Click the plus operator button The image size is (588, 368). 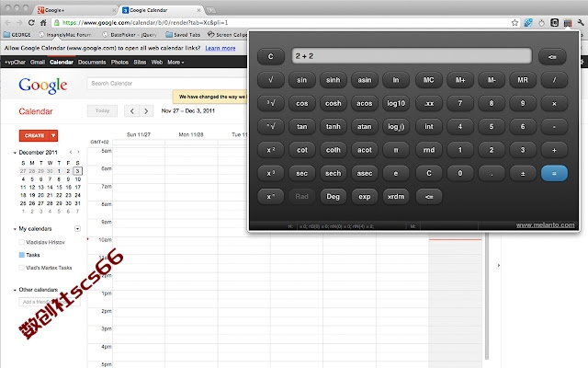[x=554, y=150]
